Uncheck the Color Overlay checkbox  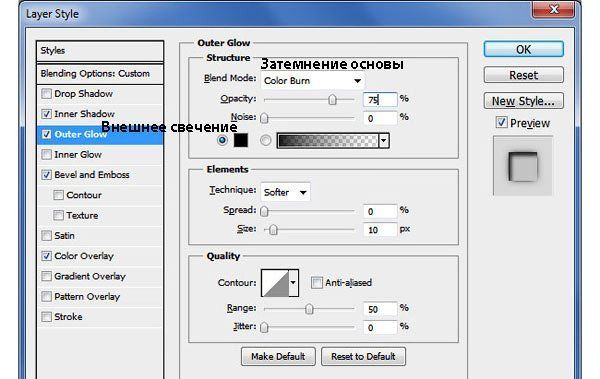coord(46,256)
